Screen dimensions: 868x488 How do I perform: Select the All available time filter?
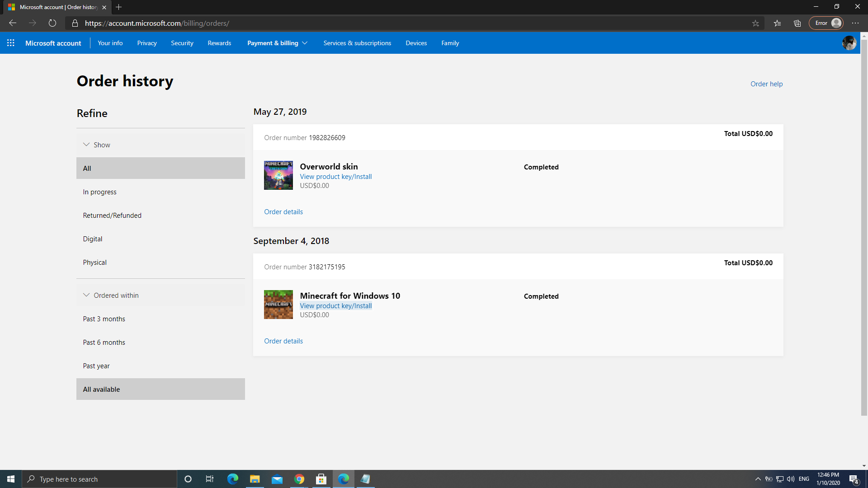160,389
